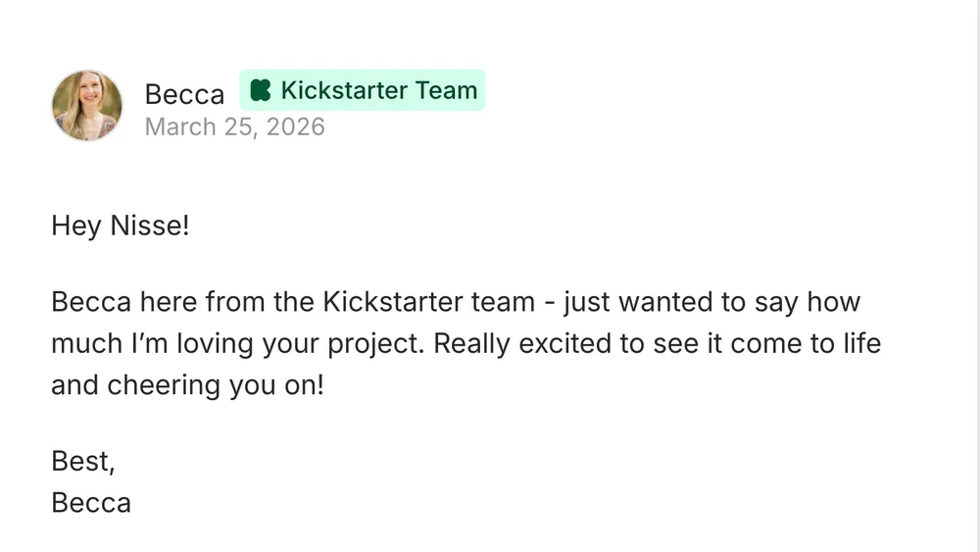Image resolution: width=980 pixels, height=552 pixels.
Task: Click the text "and cheering you on!"
Action: (186, 385)
